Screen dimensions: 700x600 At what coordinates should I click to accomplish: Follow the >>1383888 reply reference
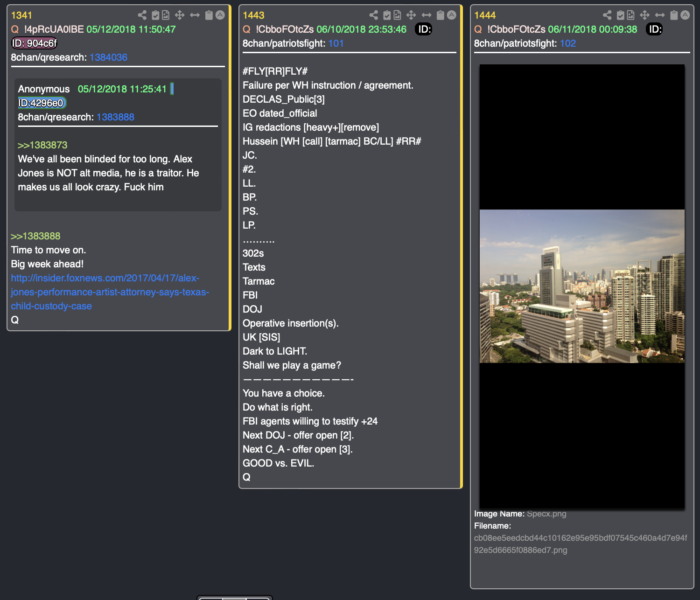point(35,236)
